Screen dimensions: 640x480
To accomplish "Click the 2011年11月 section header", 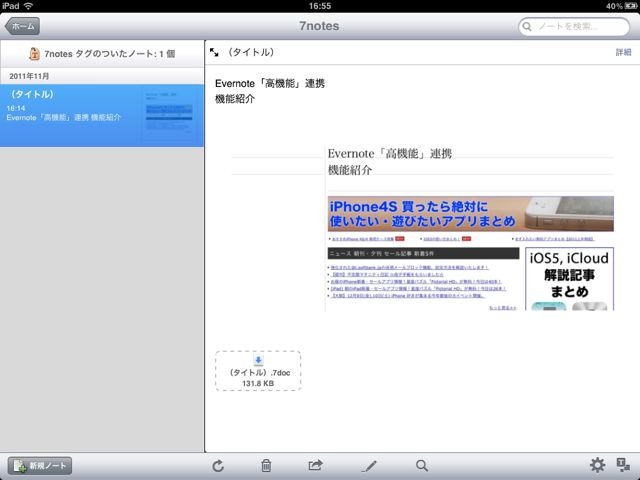I will (102, 76).
